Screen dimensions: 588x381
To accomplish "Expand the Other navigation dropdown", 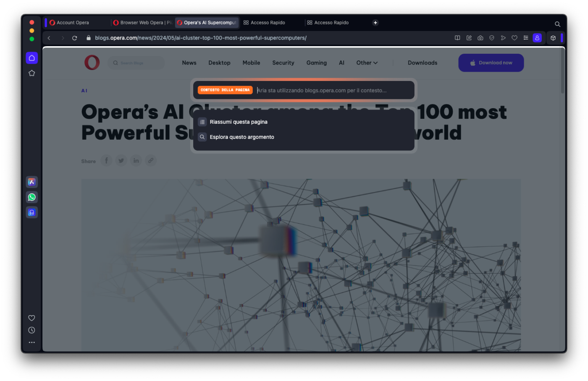I will [367, 63].
